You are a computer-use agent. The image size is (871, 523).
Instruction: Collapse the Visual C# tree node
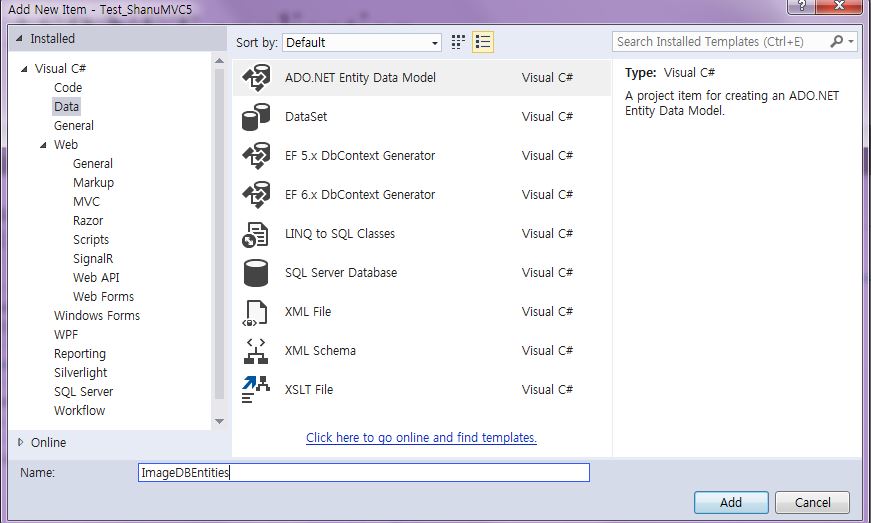24,69
